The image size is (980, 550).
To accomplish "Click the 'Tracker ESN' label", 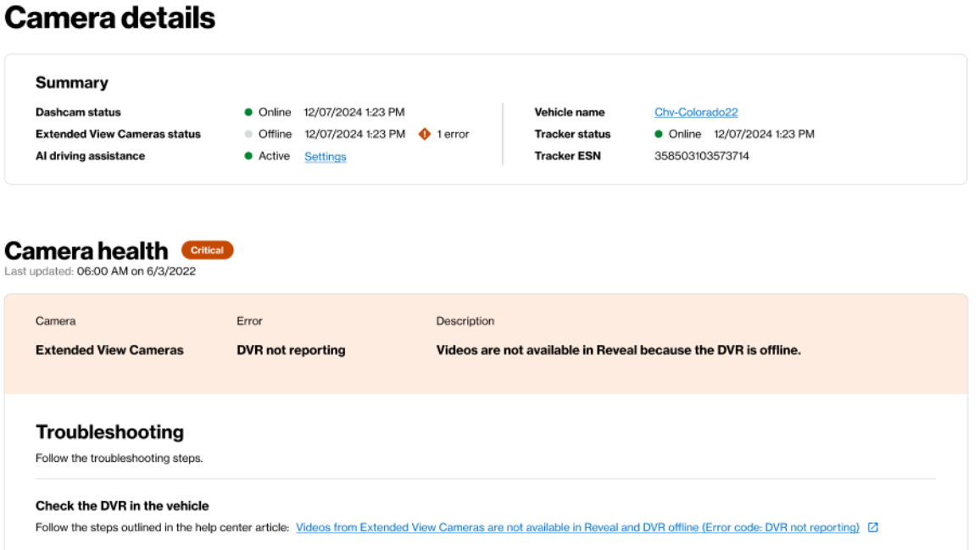I will click(x=567, y=156).
